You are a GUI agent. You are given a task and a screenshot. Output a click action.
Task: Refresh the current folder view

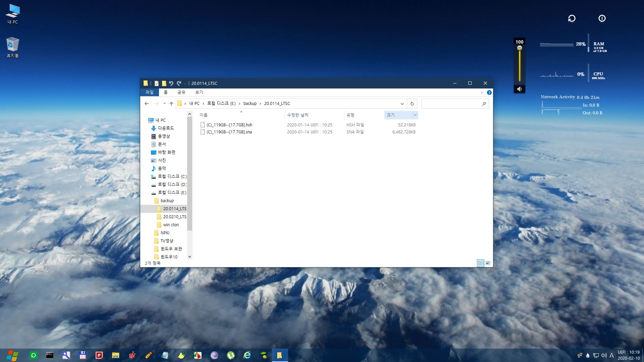[x=412, y=104]
